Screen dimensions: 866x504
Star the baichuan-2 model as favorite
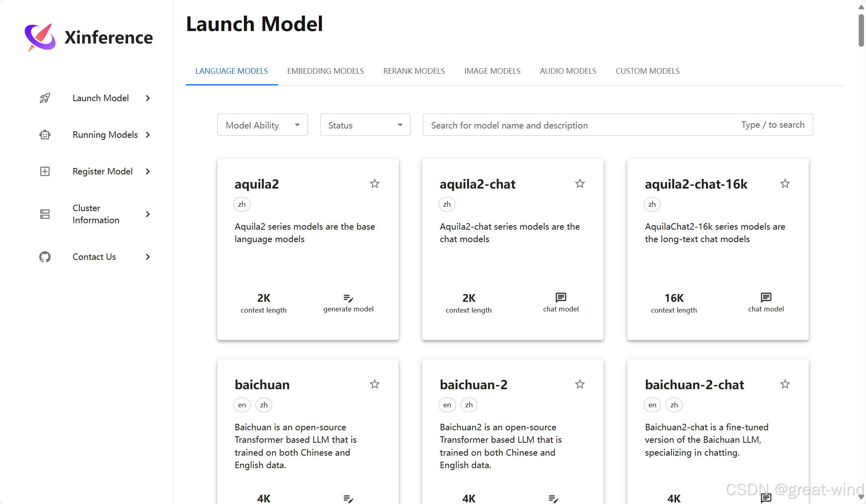580,384
